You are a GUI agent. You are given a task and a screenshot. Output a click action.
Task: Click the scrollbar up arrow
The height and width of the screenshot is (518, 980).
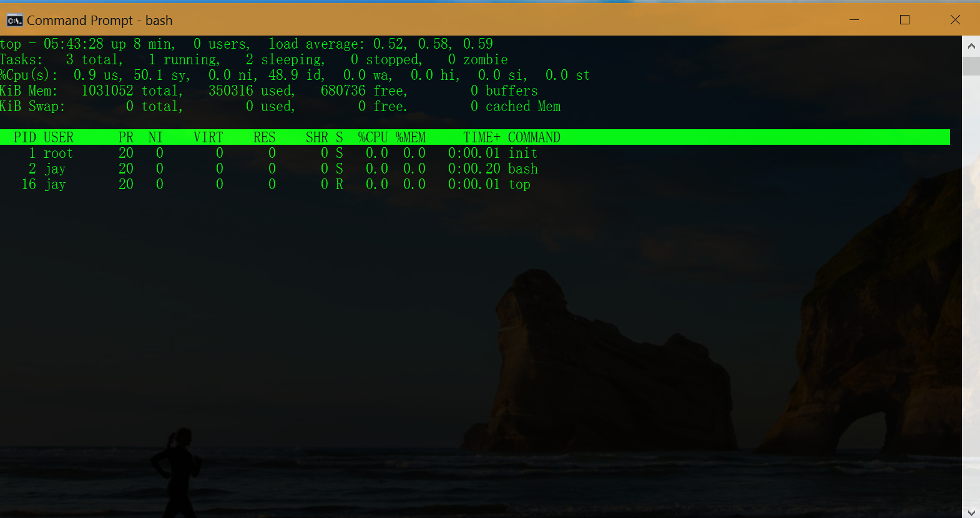click(971, 46)
